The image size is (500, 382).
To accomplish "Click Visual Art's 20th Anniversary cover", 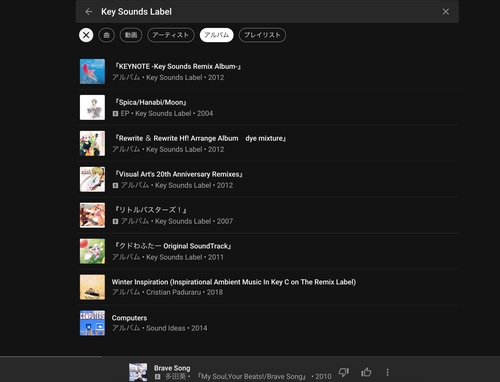I will 92,180.
